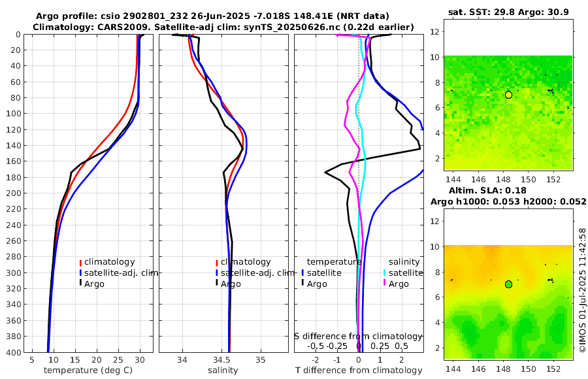Click longitude tick 148 below the SST map
Viewport: 588px width, 379px height.
(x=503, y=179)
